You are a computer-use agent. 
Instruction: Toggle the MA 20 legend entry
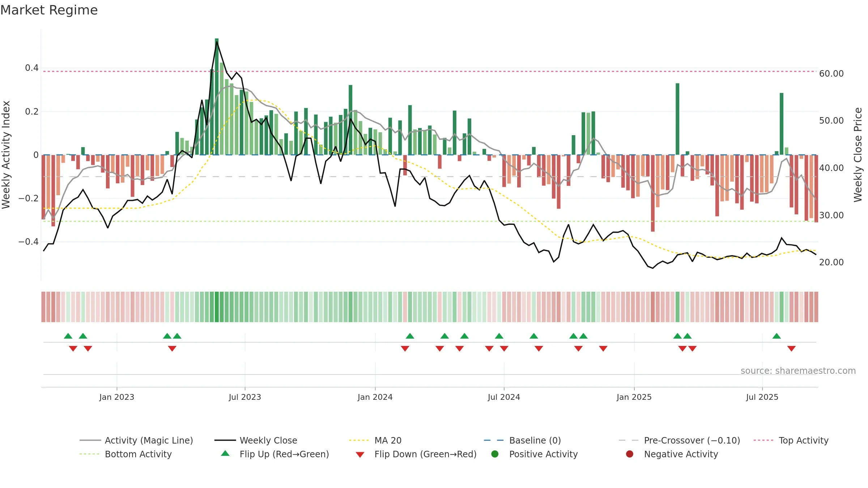[375, 440]
